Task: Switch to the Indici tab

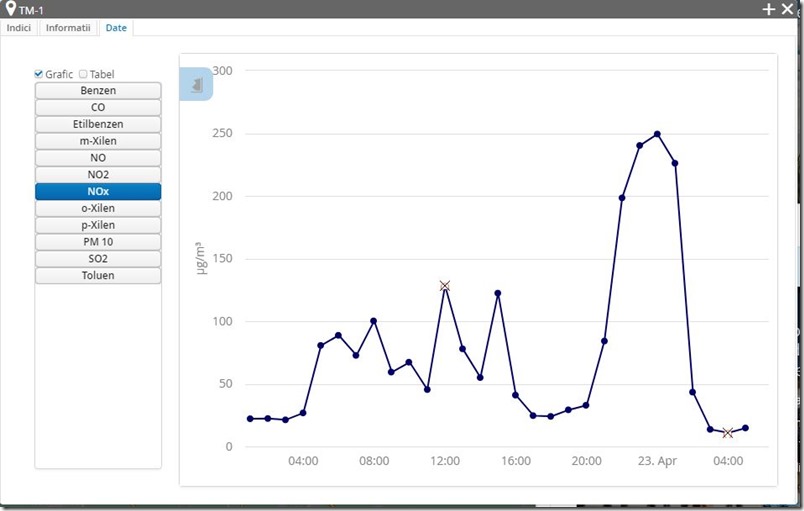Action: [19, 28]
